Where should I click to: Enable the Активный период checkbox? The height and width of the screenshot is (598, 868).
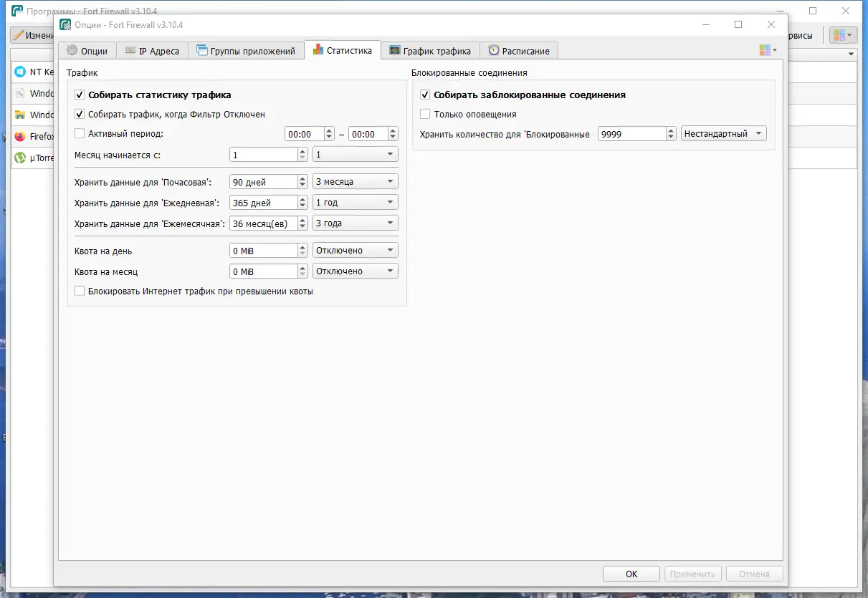point(80,133)
